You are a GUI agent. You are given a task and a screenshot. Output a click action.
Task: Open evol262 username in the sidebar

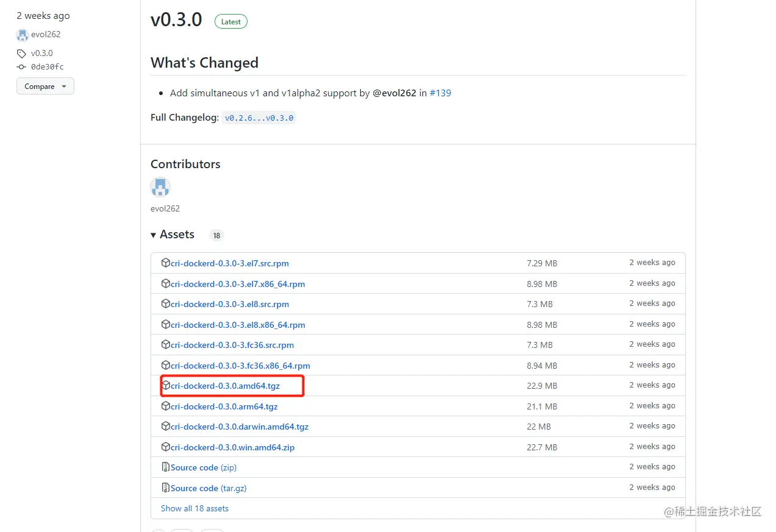point(46,35)
